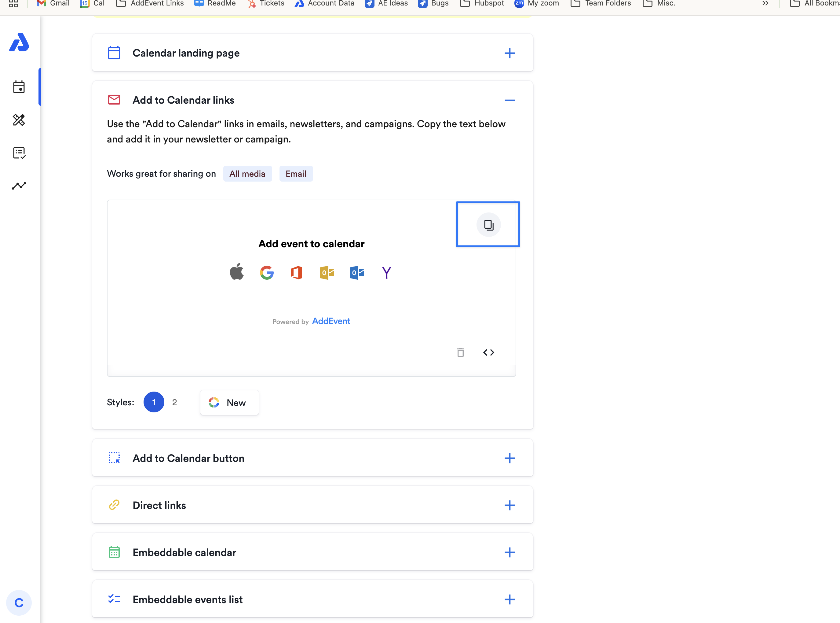Screen dimensions: 840x623
Task: Expand Calendar landing page section
Action: 509,53
